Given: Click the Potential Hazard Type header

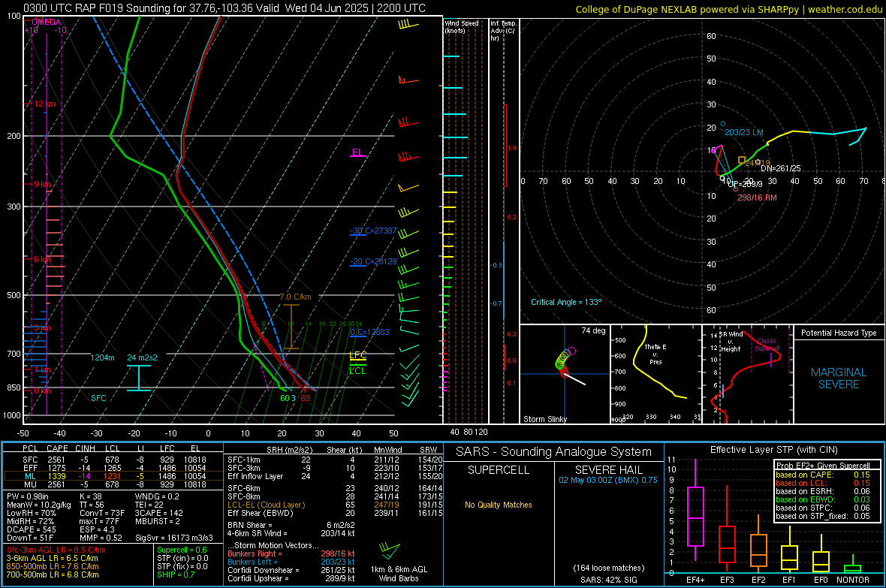Looking at the screenshot, I should [839, 333].
